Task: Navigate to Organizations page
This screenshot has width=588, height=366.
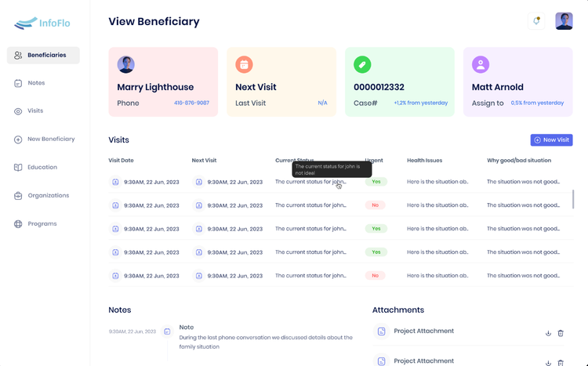Action: 48,196
